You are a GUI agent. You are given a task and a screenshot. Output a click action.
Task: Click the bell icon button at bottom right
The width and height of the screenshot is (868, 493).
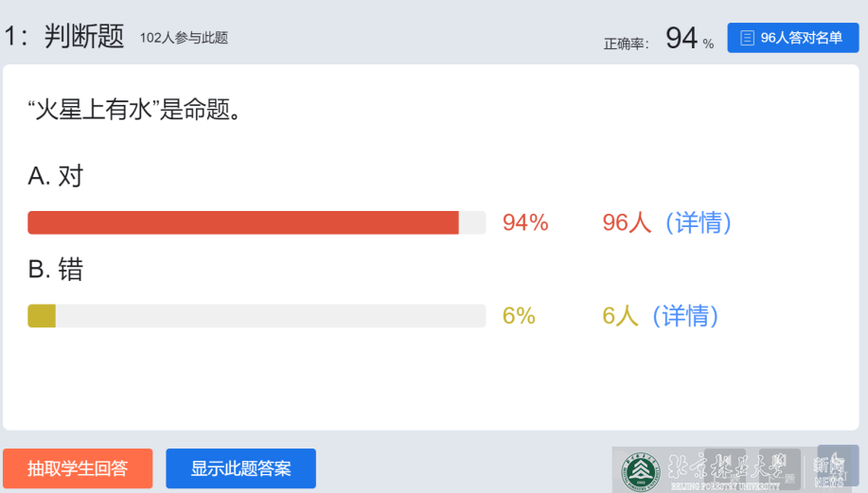[837, 466]
